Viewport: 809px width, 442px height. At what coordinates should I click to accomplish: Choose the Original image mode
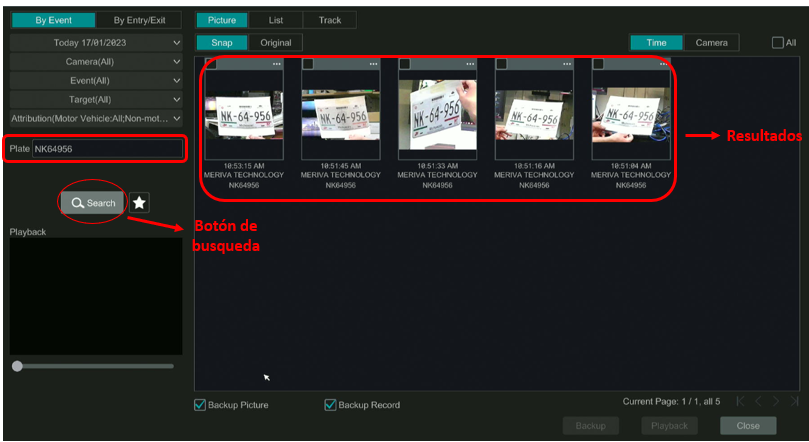coord(276,43)
